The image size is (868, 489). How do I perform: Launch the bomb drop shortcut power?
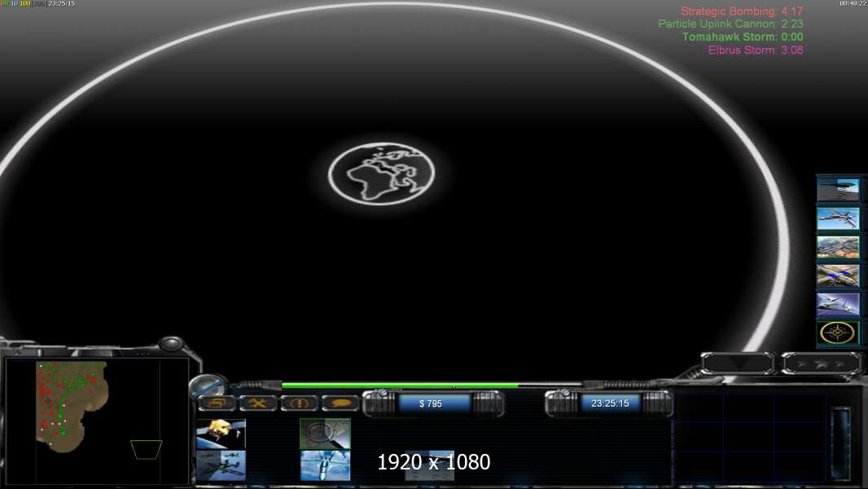(838, 190)
